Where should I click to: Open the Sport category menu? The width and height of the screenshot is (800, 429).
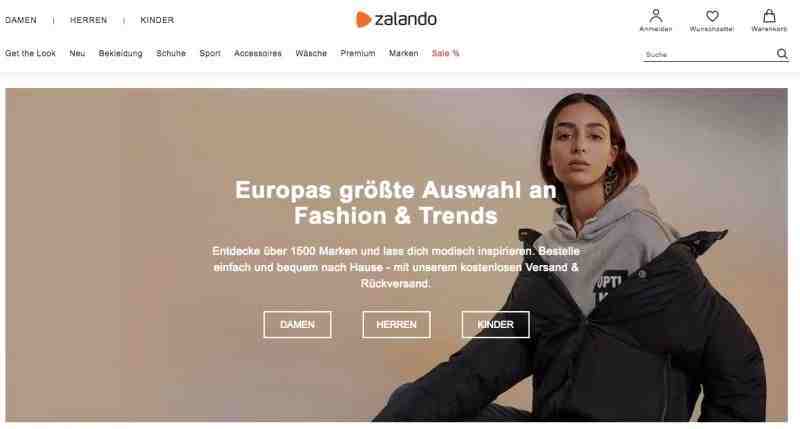tap(210, 53)
